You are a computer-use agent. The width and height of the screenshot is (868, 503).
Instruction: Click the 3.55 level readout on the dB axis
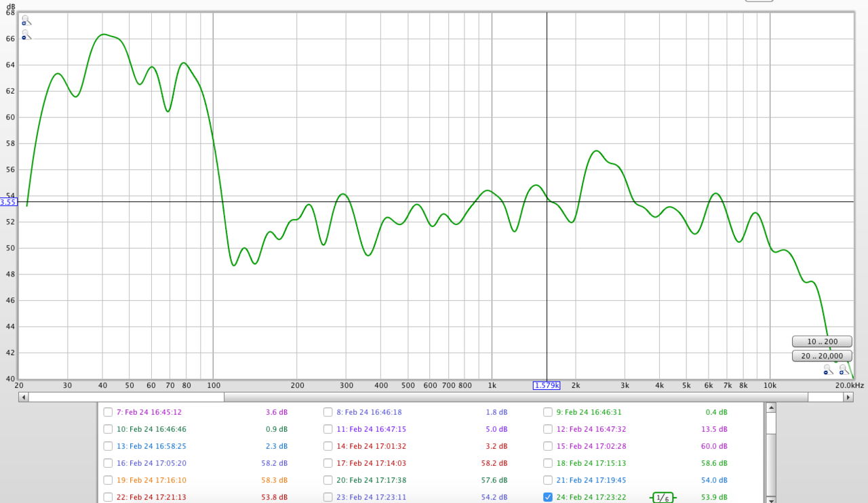(8, 202)
